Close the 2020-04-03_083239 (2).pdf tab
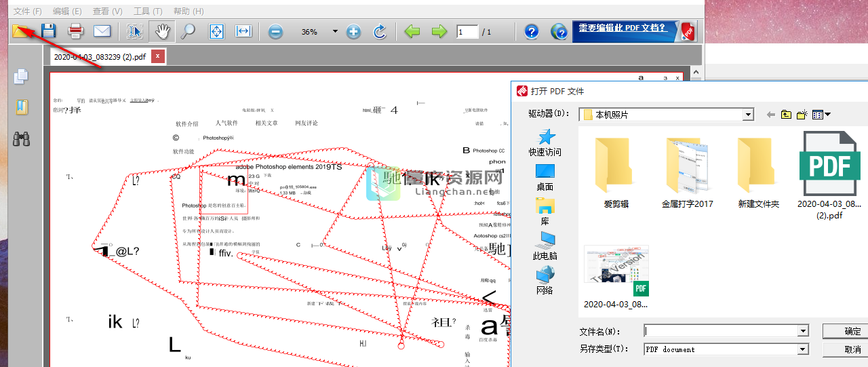 (x=158, y=56)
